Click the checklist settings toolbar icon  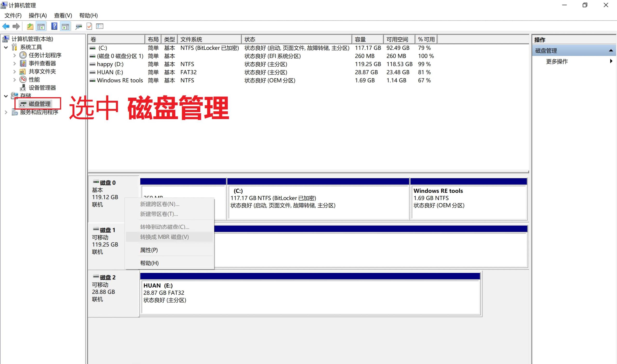coord(100,26)
